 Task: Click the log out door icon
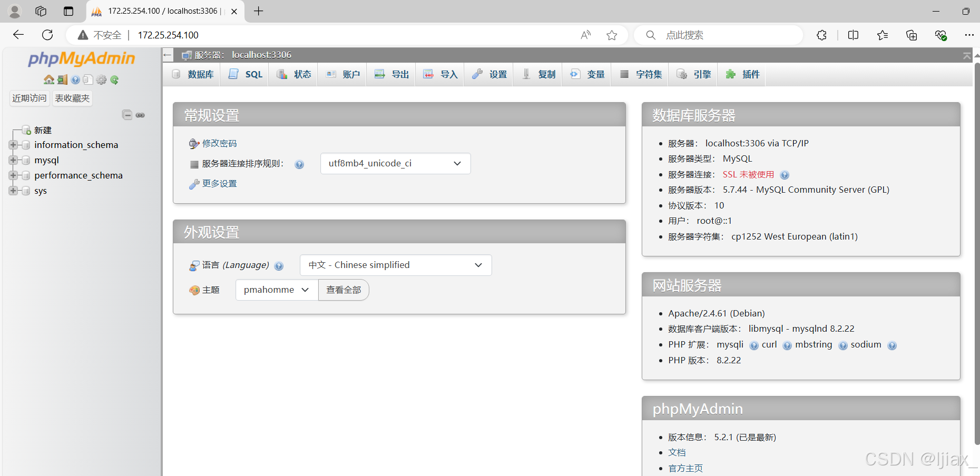(x=62, y=80)
